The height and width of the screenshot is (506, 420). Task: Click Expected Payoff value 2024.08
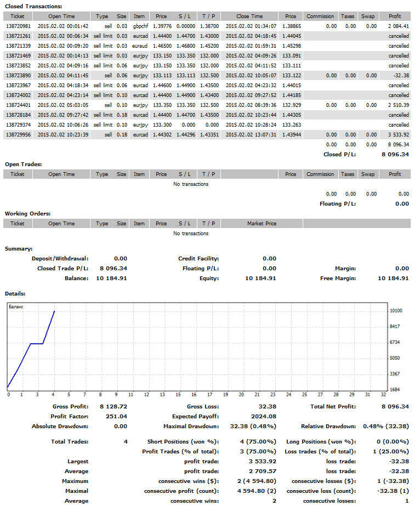click(264, 416)
